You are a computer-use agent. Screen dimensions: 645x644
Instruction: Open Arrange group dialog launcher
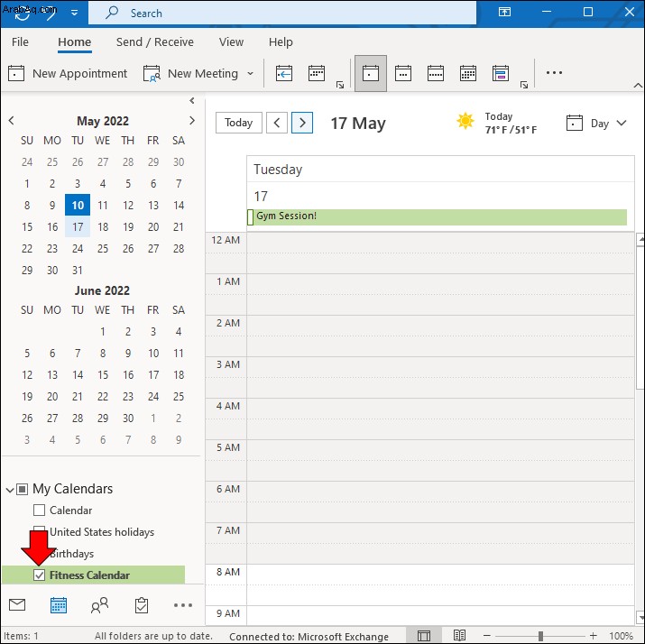coord(523,85)
